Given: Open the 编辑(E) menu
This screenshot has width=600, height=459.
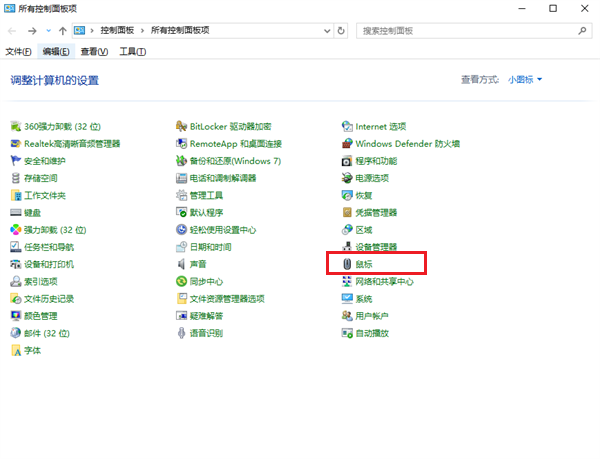Looking at the screenshot, I should [56, 51].
